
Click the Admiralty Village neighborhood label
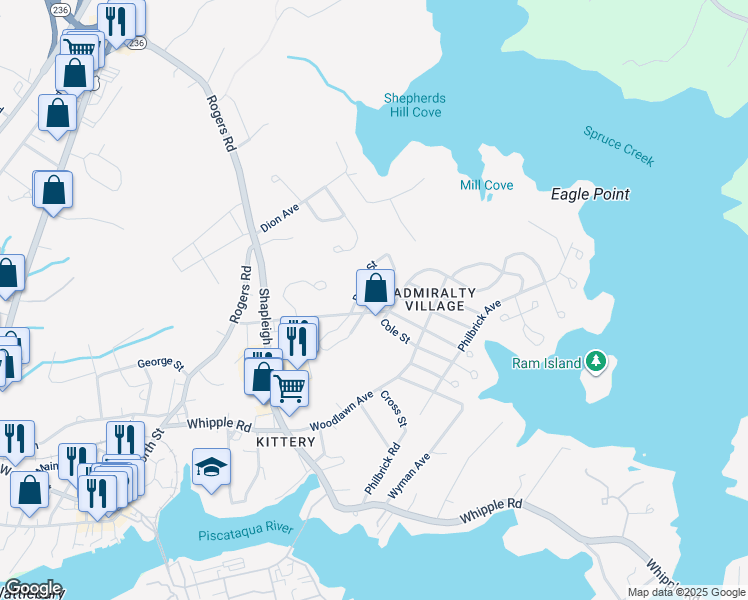[435, 300]
